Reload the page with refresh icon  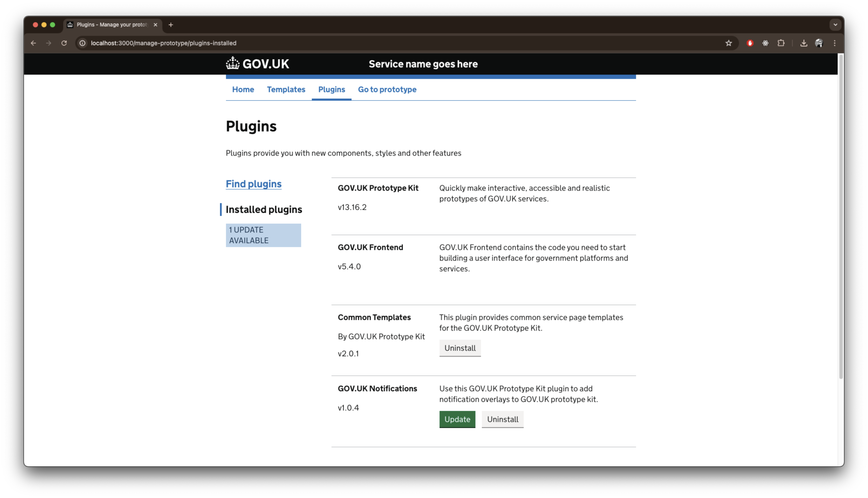(x=64, y=43)
